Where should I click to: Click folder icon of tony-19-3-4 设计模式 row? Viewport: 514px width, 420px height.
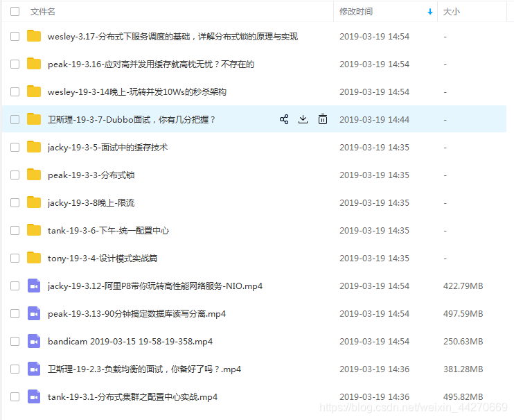pos(34,258)
